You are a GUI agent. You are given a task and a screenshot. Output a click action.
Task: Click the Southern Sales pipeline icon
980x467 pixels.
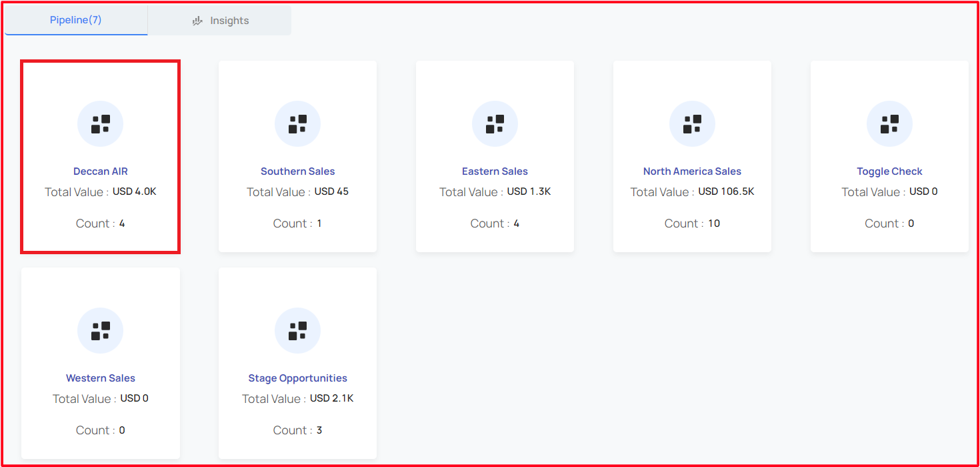[298, 124]
